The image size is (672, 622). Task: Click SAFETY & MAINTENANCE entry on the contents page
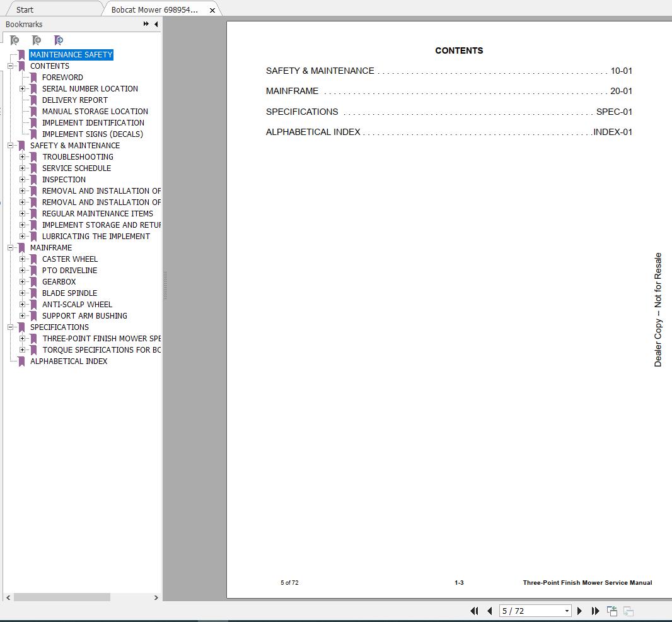pos(449,71)
